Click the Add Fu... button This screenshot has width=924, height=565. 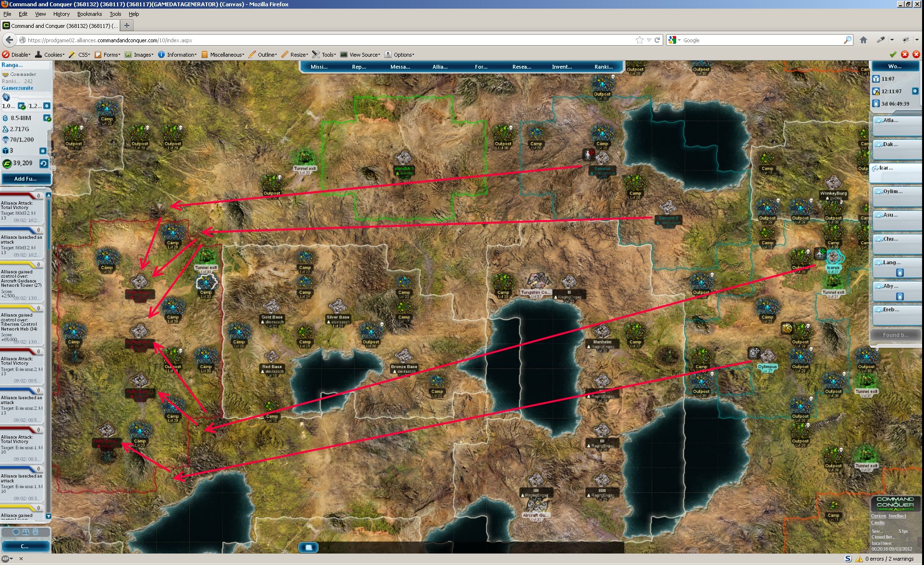26,178
